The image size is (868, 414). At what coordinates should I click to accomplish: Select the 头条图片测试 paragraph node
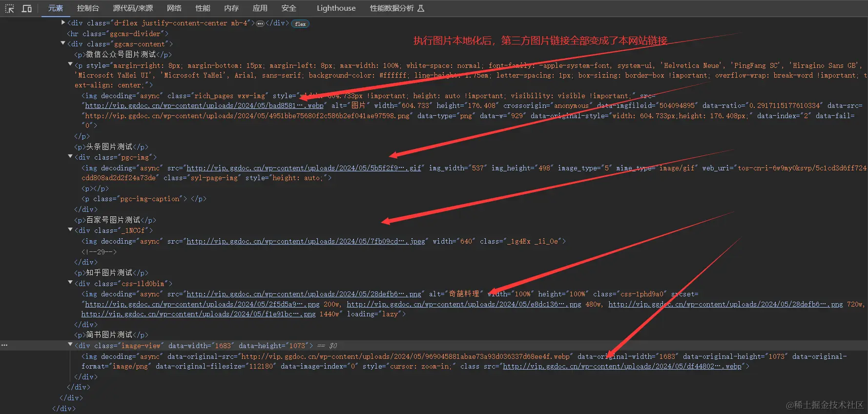point(111,147)
